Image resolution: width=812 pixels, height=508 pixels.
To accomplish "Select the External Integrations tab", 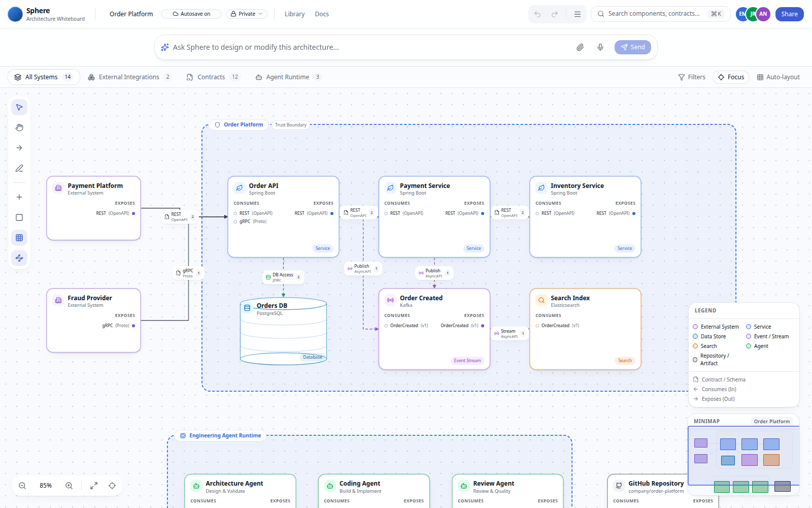I will point(129,77).
